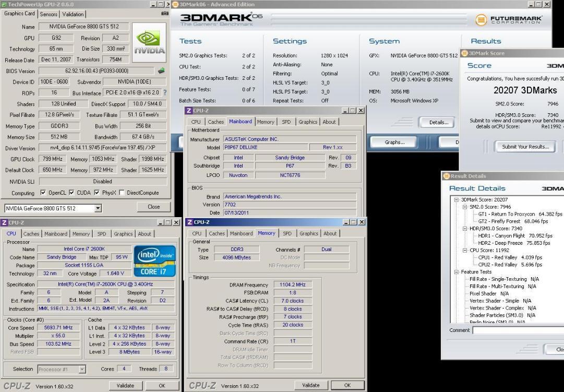Click the 20207 3DMarks score text
Screen dimensions: 564x392
[x=525, y=90]
